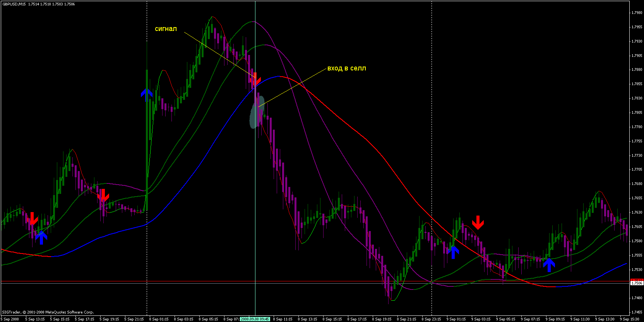Click the 1.7980 price scale mark
This screenshot has height=322, width=644.
click(x=637, y=13)
